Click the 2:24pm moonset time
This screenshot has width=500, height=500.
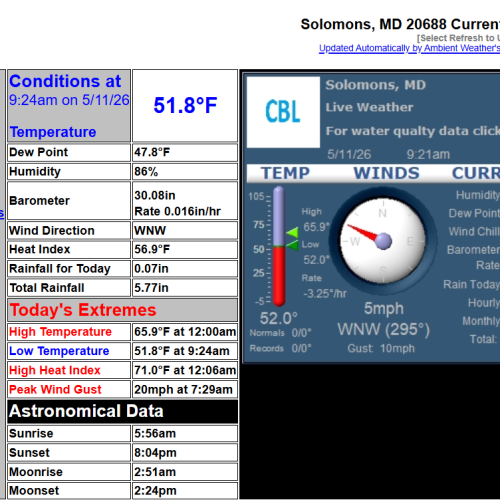[x=155, y=491]
